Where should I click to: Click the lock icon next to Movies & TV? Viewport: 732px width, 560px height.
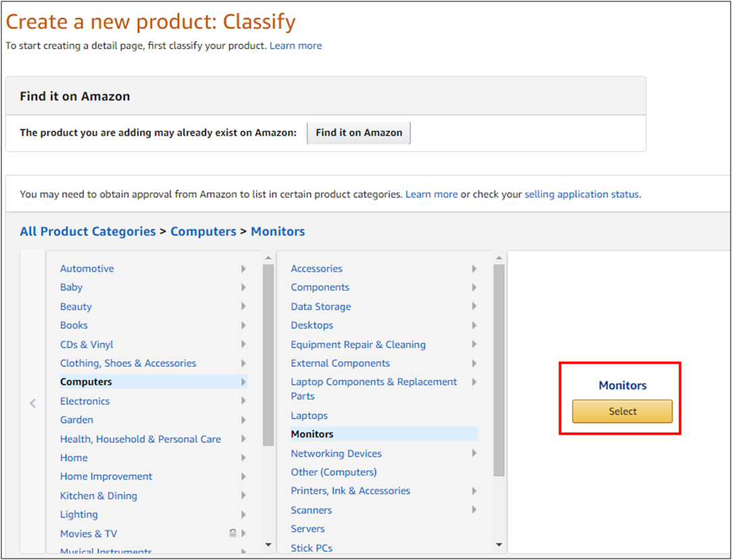tap(233, 533)
